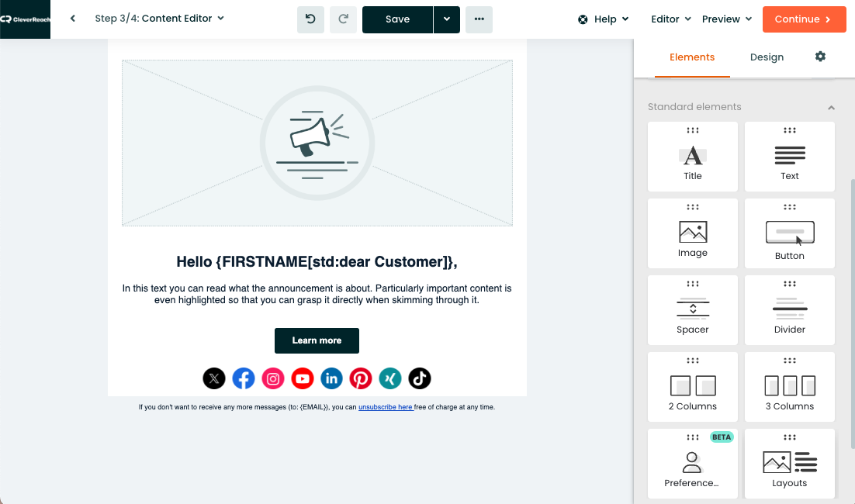Expand the Save options dropdown arrow
This screenshot has width=855, height=504.
(446, 19)
